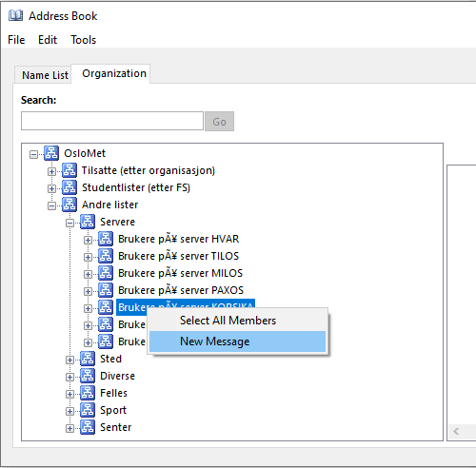Select Tilsatte (etter organisasjon) label

[x=149, y=170]
